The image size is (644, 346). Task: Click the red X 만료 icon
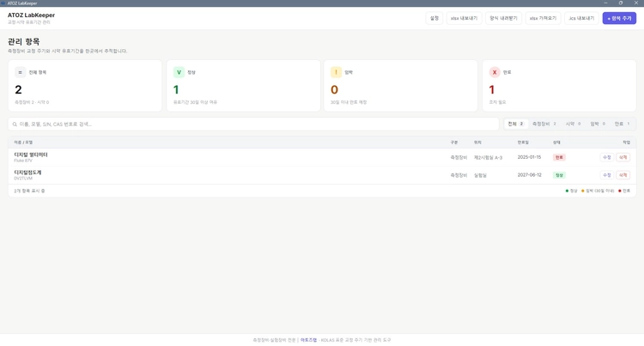point(495,72)
